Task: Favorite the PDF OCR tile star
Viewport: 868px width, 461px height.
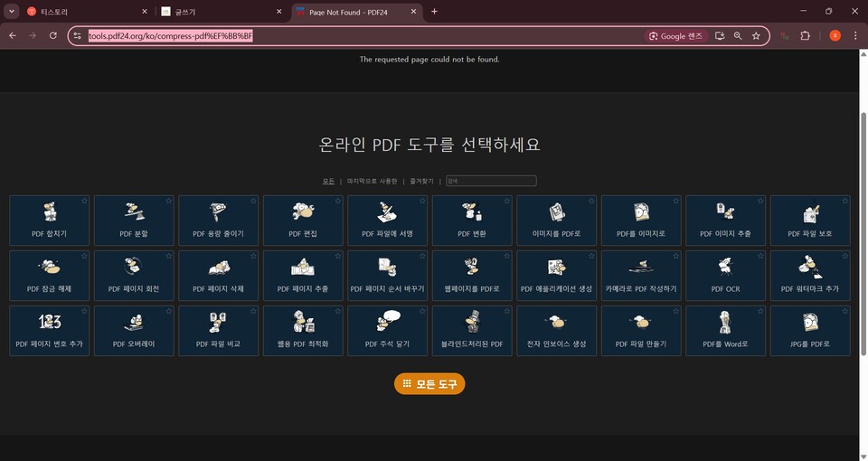Action: 760,256
